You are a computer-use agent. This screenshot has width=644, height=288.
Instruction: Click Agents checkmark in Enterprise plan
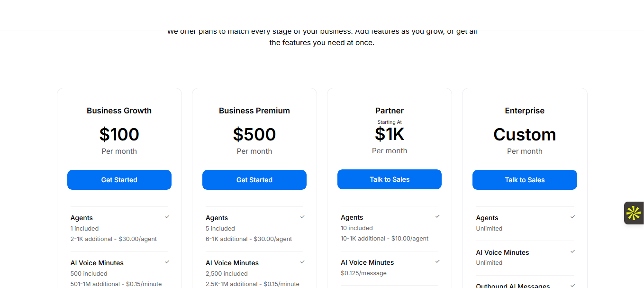(572, 217)
